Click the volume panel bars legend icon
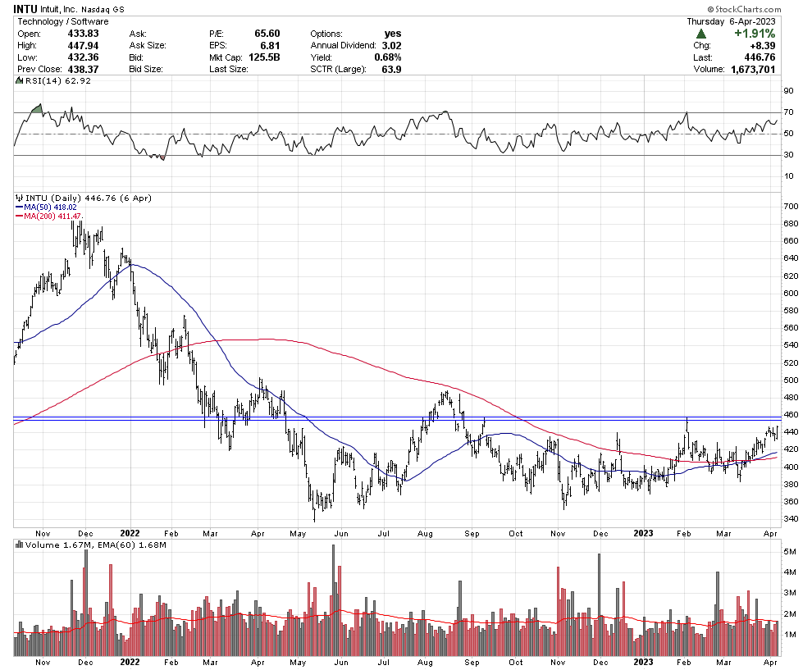 [x=20, y=545]
